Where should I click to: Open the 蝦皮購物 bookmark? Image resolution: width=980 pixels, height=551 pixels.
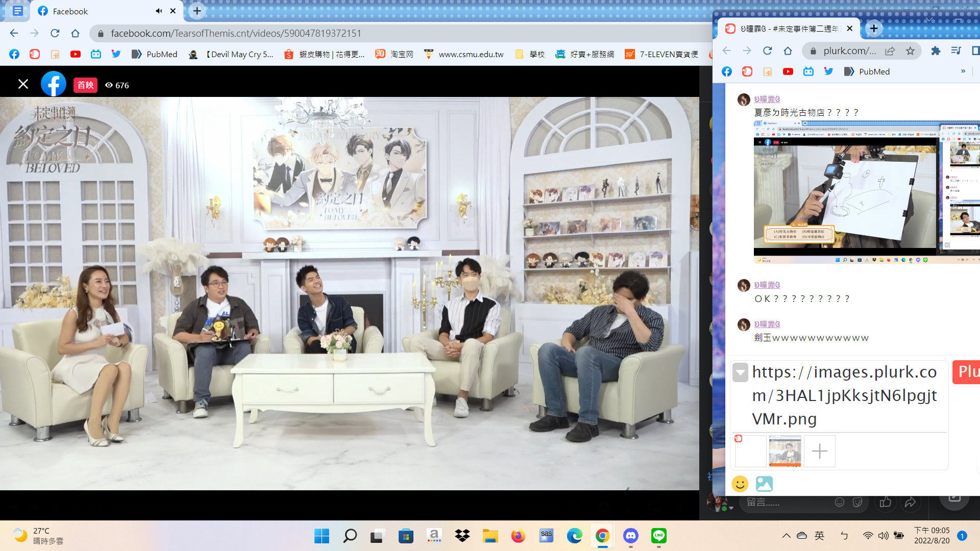point(325,54)
